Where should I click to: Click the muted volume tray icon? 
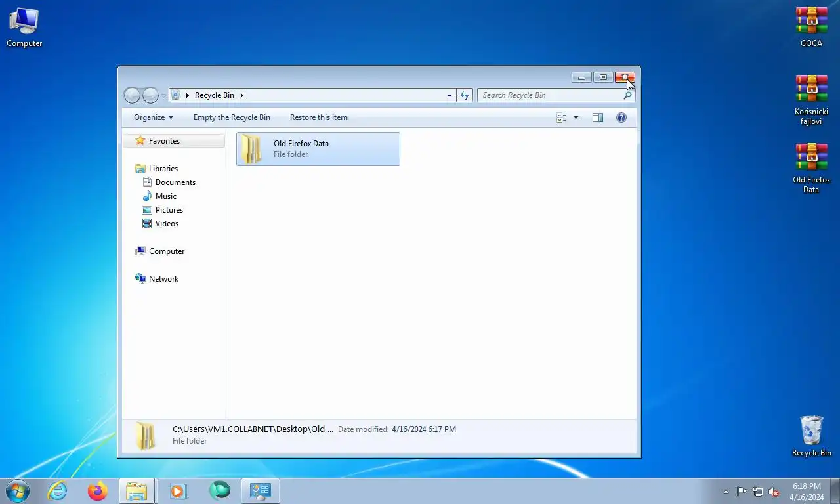click(774, 492)
